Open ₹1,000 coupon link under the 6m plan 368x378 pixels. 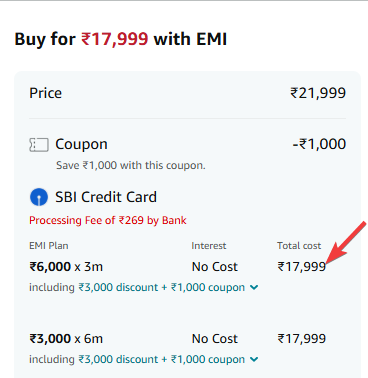(x=208, y=359)
